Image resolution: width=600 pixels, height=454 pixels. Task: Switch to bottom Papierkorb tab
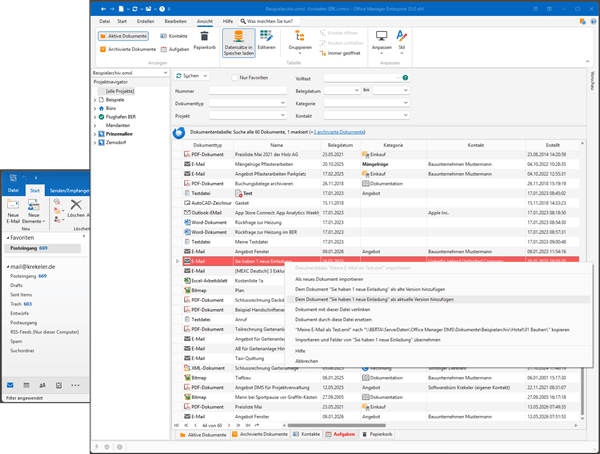tap(377, 434)
